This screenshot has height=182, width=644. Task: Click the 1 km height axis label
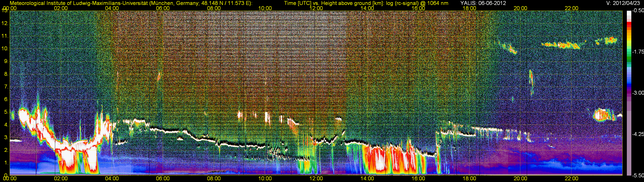point(6,163)
